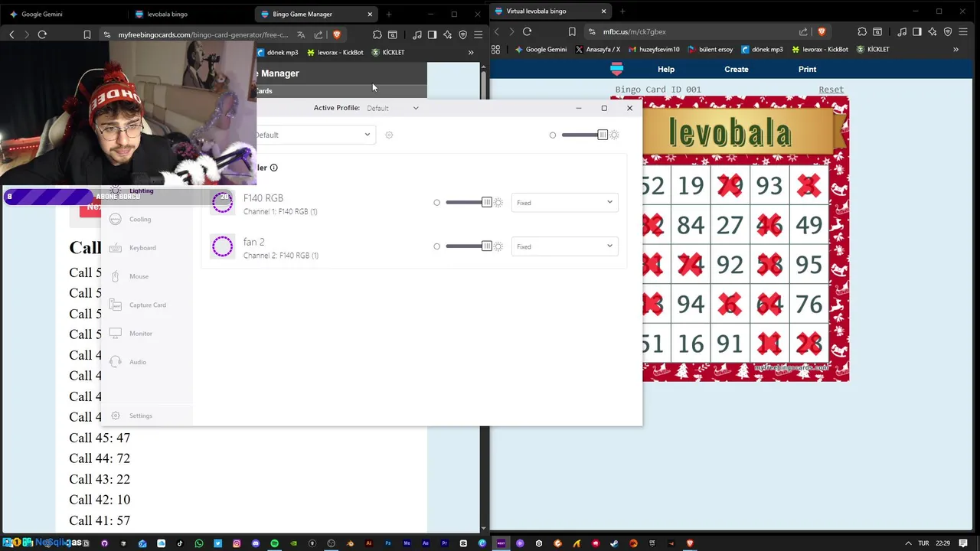Click the Reset link above the bingo card
Screen dimensions: 980x551
coord(831,90)
